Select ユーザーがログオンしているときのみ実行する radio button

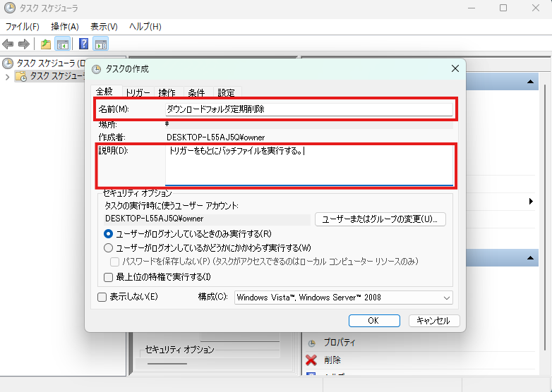[109, 233]
